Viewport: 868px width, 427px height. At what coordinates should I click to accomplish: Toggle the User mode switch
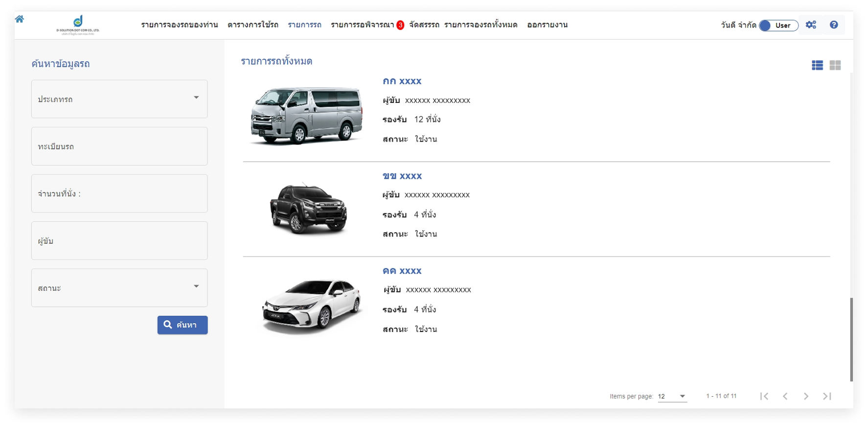[x=778, y=25]
